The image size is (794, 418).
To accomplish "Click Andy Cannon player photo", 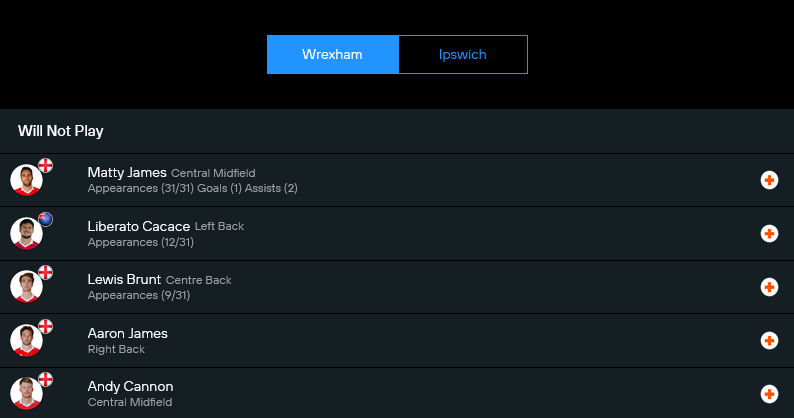I will point(26,394).
